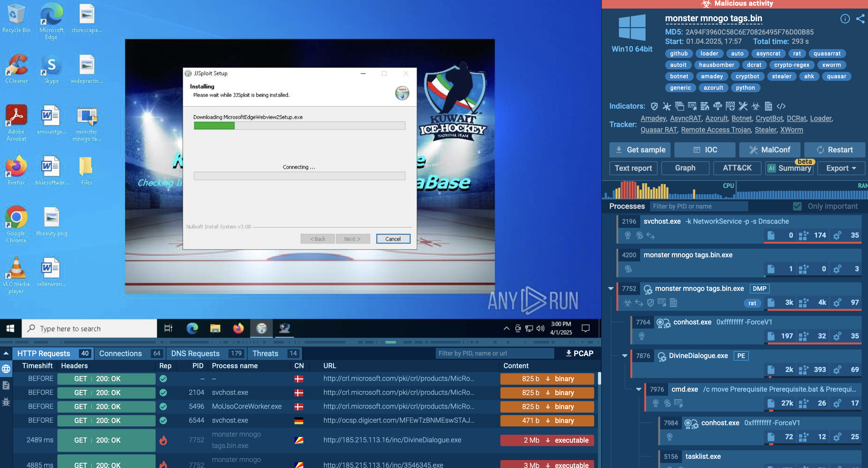
Task: Click the Windows Start button
Action: coord(10,328)
